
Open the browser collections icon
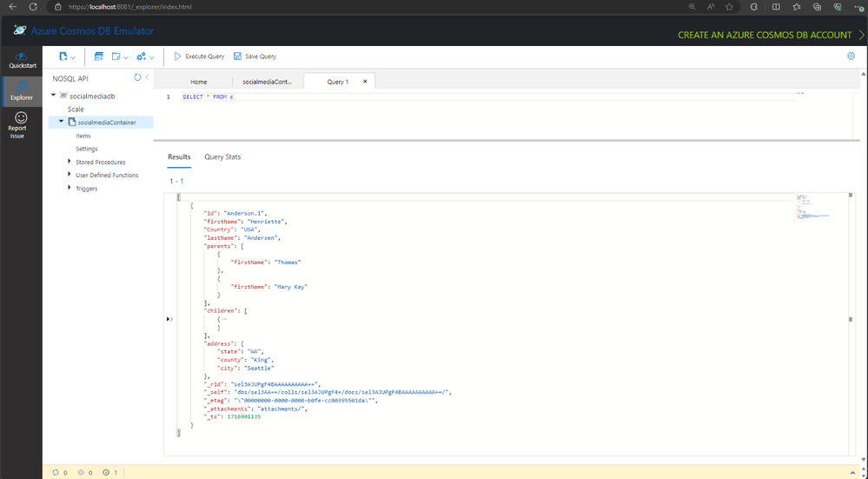pos(817,7)
